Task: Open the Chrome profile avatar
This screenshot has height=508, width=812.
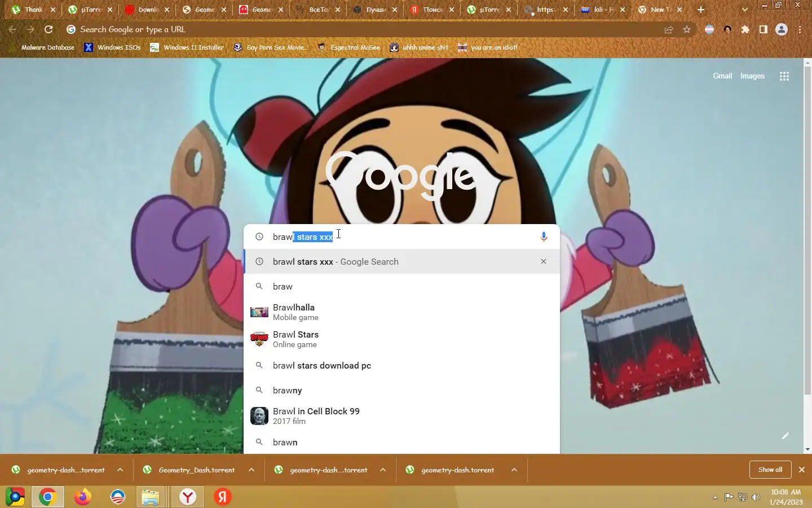Action: [x=782, y=29]
